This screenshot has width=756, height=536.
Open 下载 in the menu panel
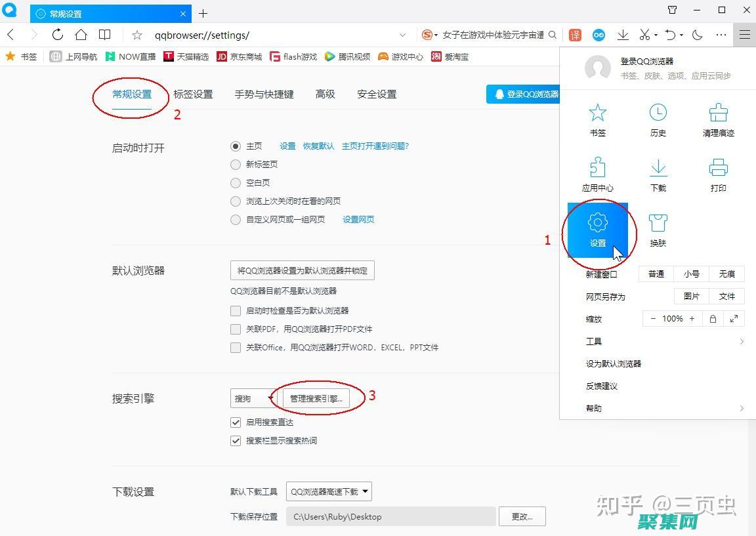pos(658,175)
